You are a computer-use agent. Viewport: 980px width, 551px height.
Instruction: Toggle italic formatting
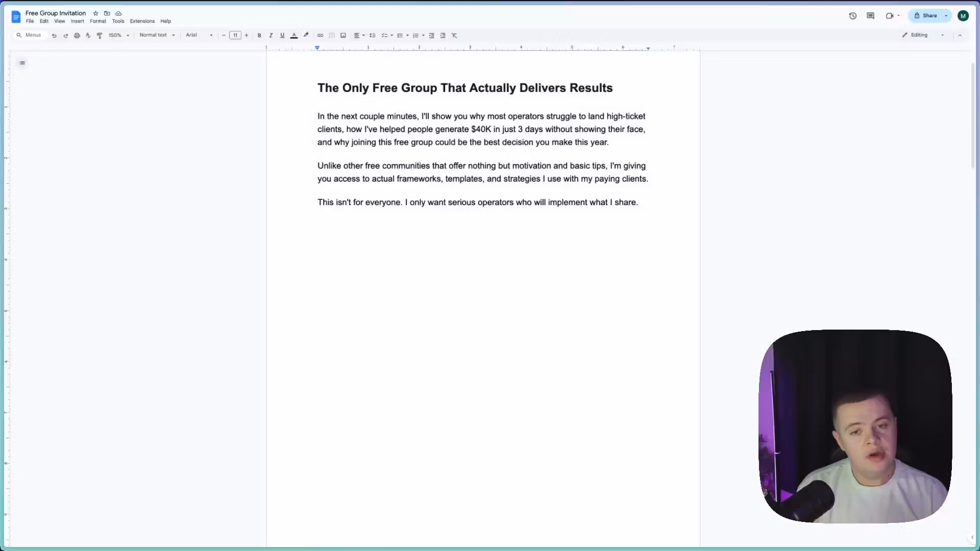(x=271, y=36)
